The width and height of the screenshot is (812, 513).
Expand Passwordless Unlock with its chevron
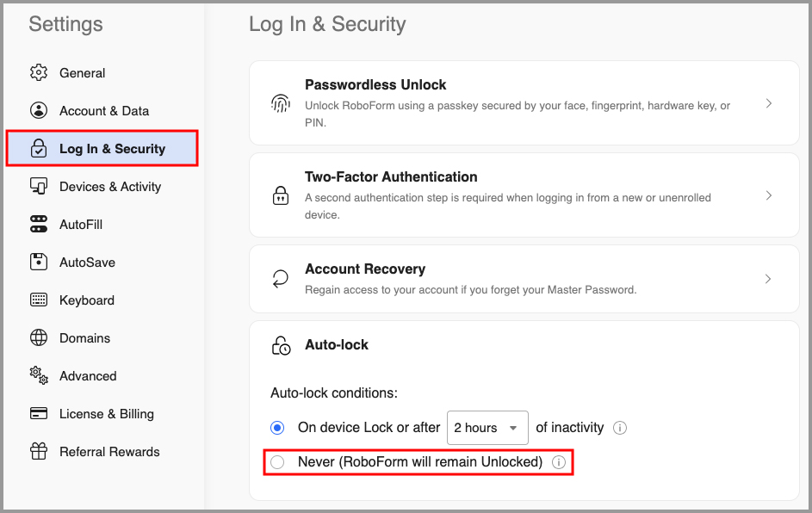[769, 103]
